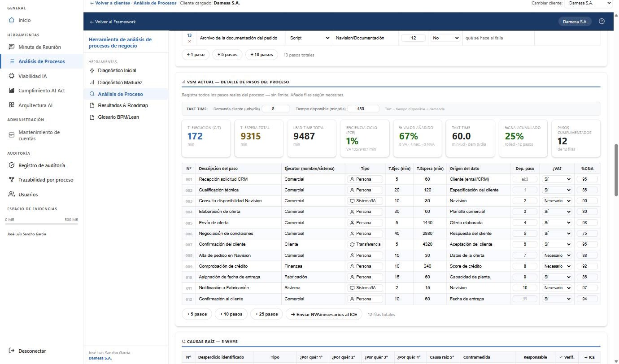Click the Trazabilidad por proceso icon
The height and width of the screenshot is (364, 619).
click(x=12, y=180)
